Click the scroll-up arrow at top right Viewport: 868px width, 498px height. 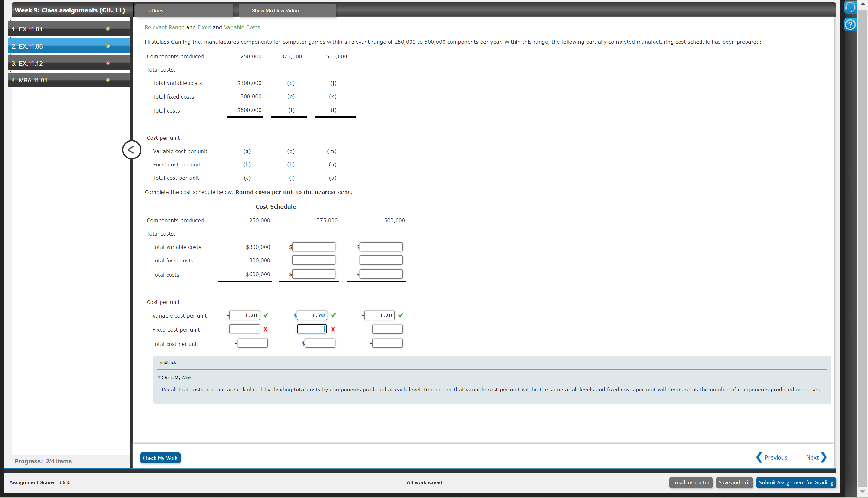point(862,4)
